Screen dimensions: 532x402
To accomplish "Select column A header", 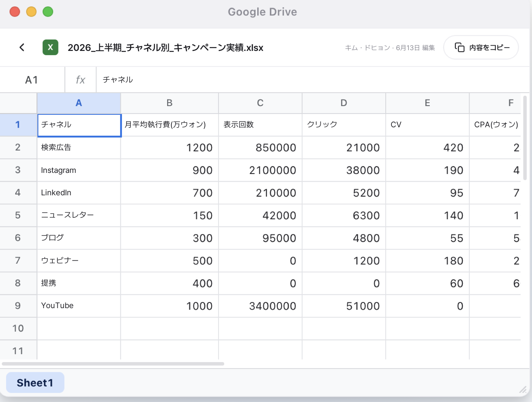I will 79,103.
